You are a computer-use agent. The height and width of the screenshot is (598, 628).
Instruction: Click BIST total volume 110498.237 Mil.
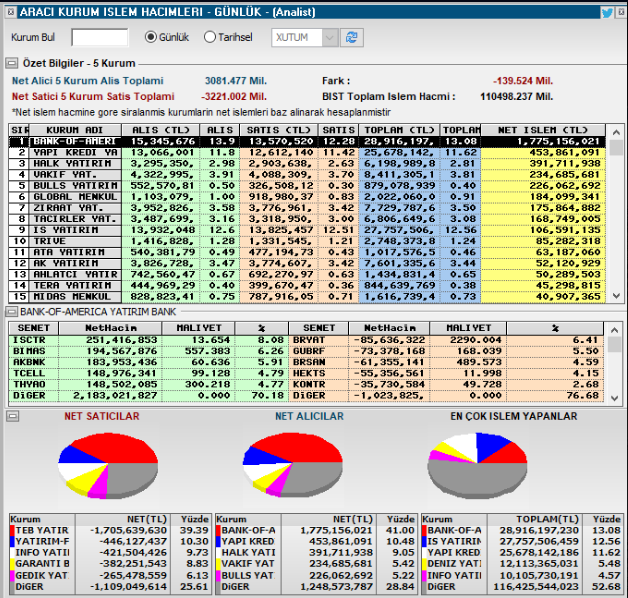pos(517,97)
